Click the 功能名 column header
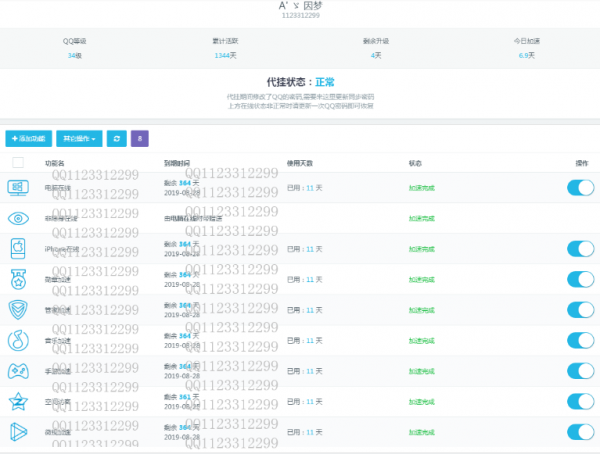This screenshot has height=454, width=600. [55, 163]
